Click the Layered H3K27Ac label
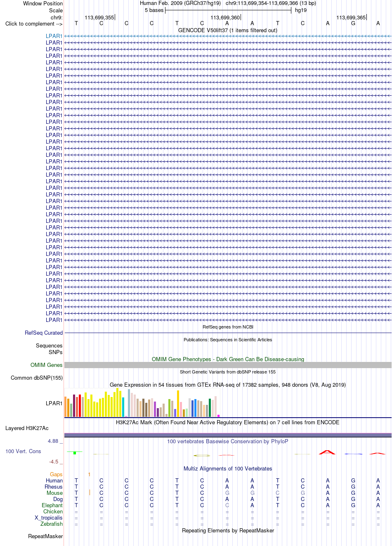Screen dimensions: 392x546 (27, 428)
